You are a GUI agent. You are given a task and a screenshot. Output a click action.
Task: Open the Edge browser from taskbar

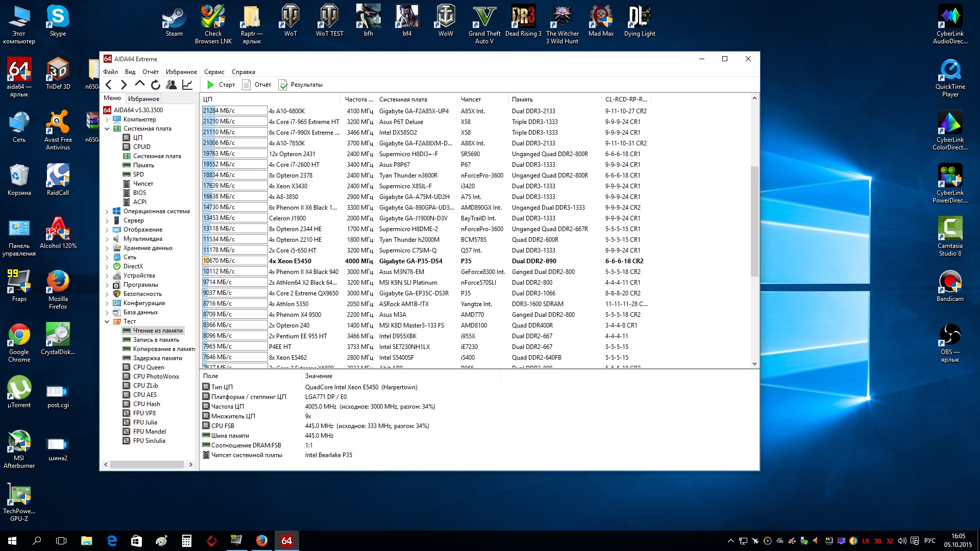[x=111, y=541]
